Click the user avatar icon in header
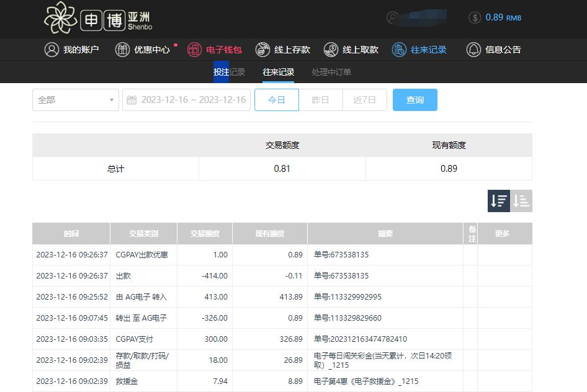This screenshot has width=587, height=392. [392, 17]
